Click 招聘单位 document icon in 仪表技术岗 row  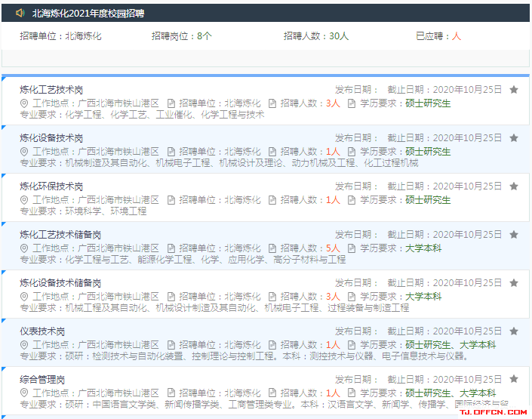click(x=171, y=345)
